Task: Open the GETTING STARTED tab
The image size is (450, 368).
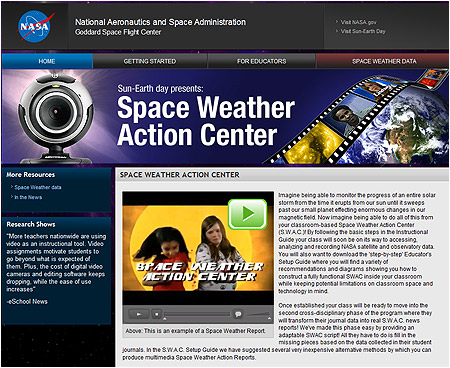Action: tap(150, 61)
